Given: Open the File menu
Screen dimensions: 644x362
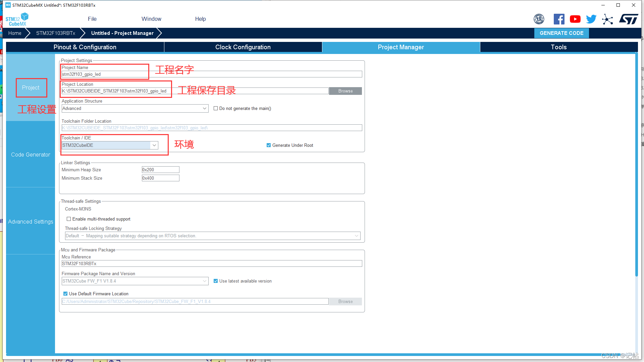Looking at the screenshot, I should pos(92,19).
